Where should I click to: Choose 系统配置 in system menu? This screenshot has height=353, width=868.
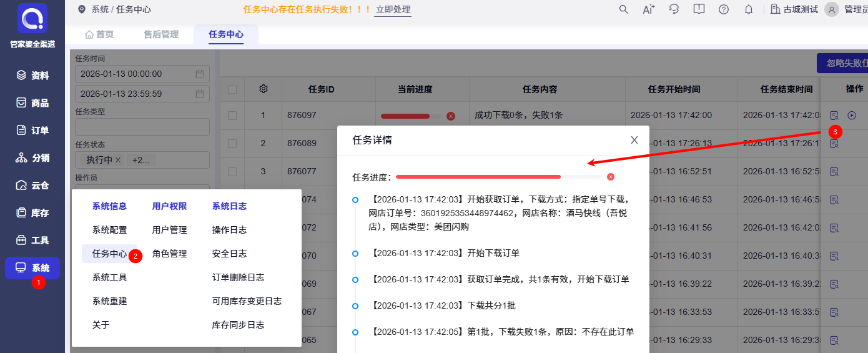click(x=110, y=230)
